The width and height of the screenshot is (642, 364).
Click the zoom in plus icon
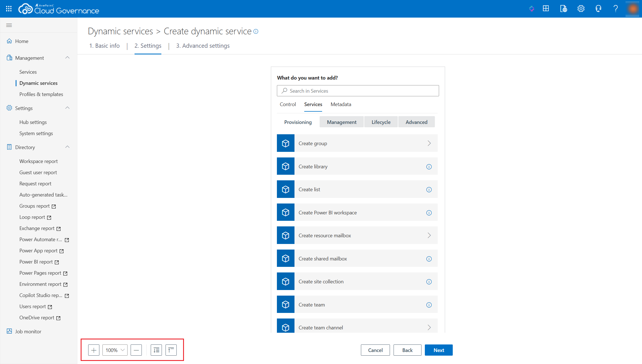click(94, 350)
